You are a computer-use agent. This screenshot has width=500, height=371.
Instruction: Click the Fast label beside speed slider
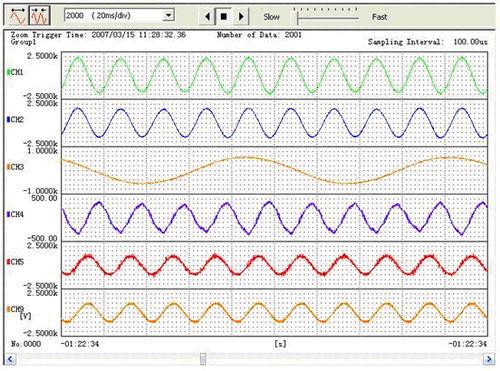pos(379,17)
